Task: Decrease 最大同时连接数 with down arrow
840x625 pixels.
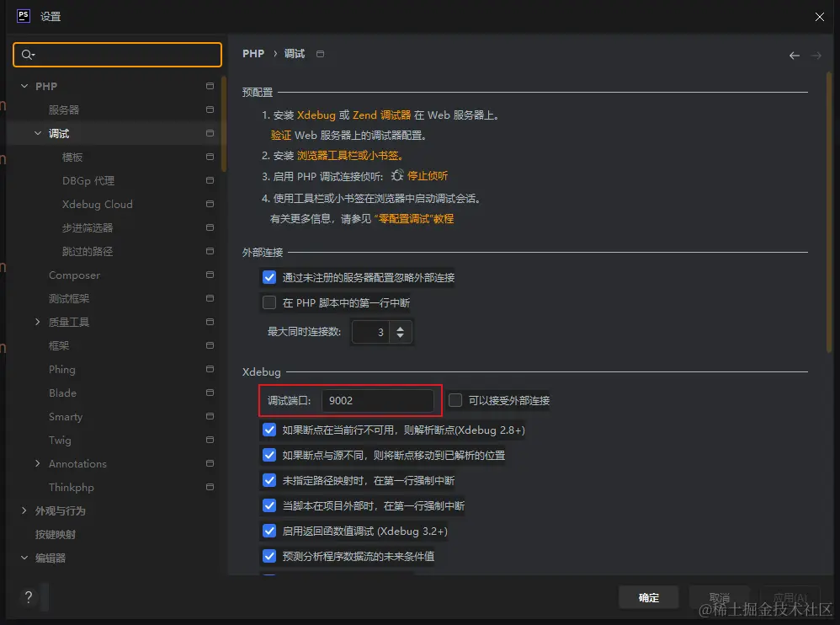Action: pyautogui.click(x=400, y=335)
